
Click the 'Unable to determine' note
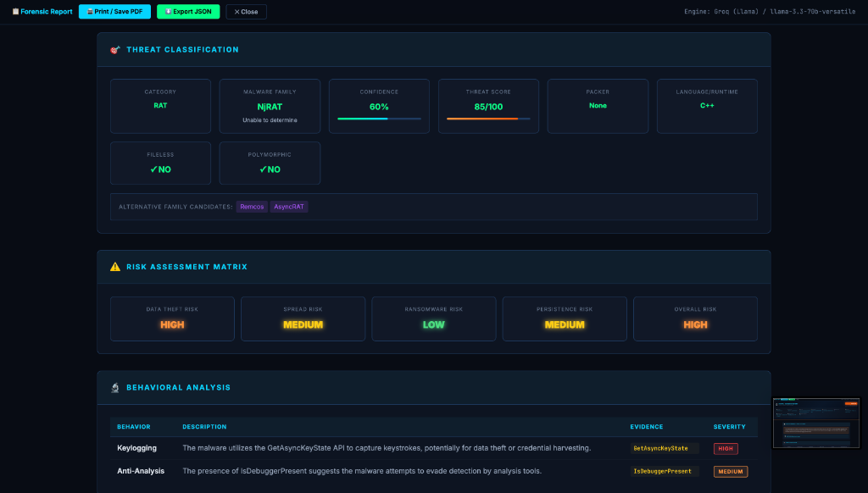click(x=270, y=120)
